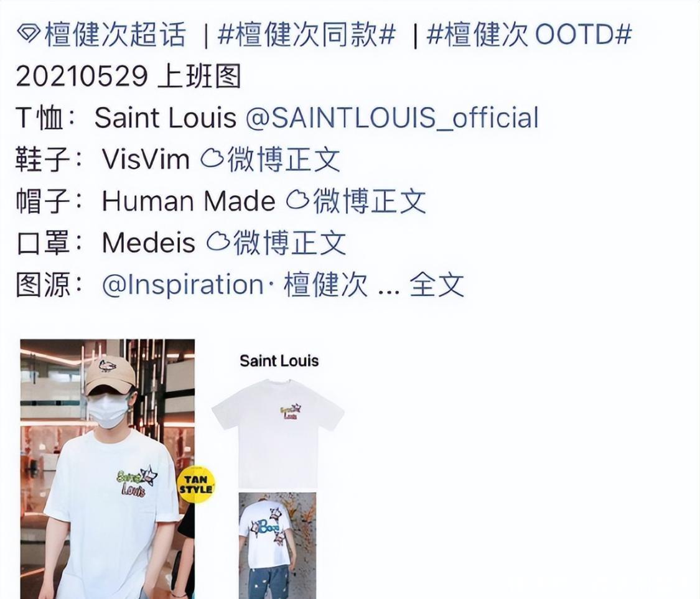Click the 20210529 上班图 post text
Image resolution: width=700 pixels, height=599 pixels.
[128, 76]
